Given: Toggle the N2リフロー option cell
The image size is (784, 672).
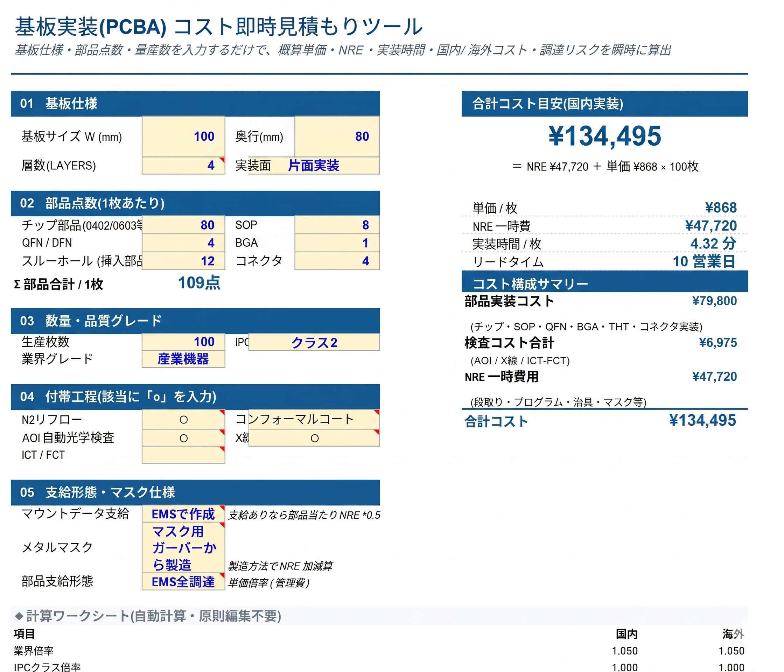Looking at the screenshot, I should tap(183, 420).
